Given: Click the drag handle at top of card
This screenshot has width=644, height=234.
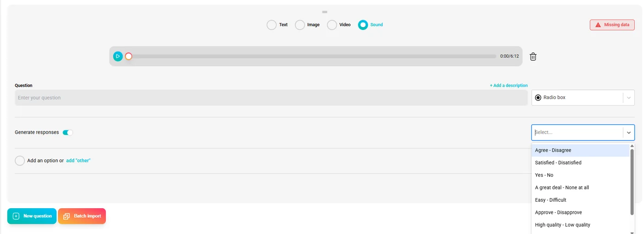Looking at the screenshot, I should (325, 12).
